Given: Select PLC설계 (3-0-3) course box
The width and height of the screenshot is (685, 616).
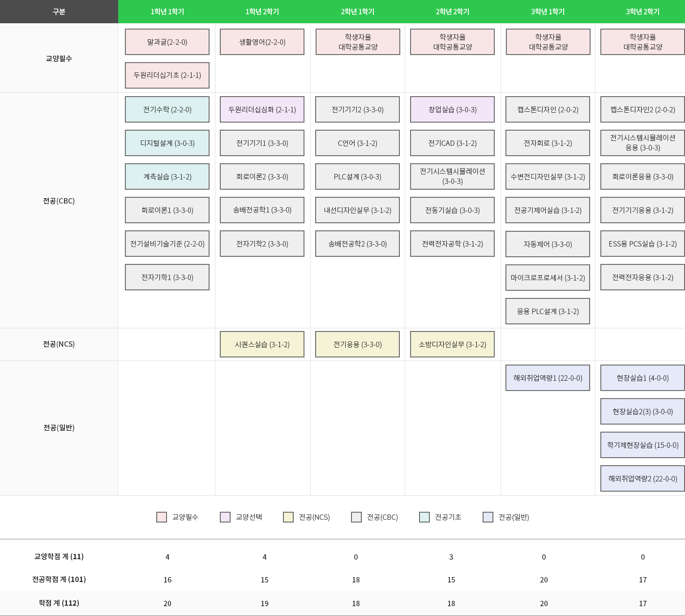Looking at the screenshot, I should (x=357, y=177).
